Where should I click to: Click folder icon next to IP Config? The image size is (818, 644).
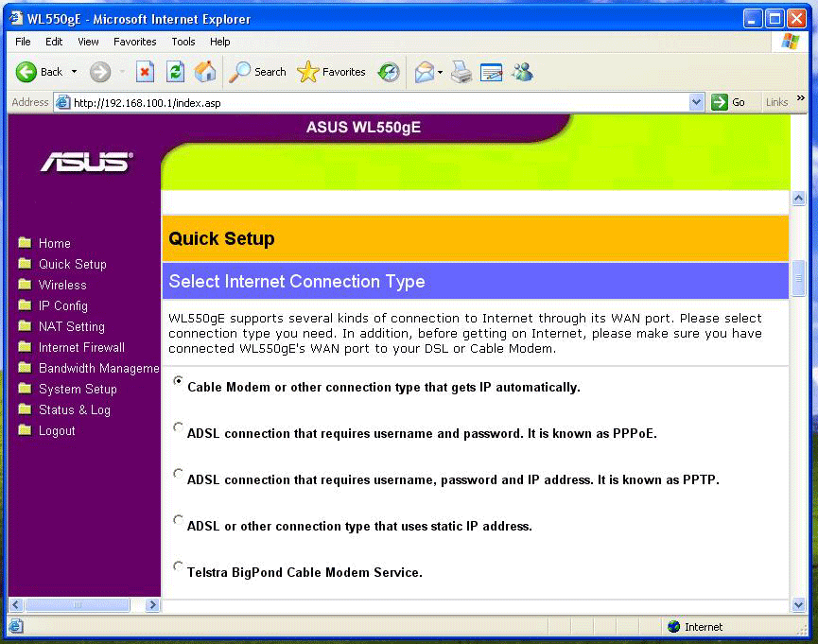coord(25,305)
